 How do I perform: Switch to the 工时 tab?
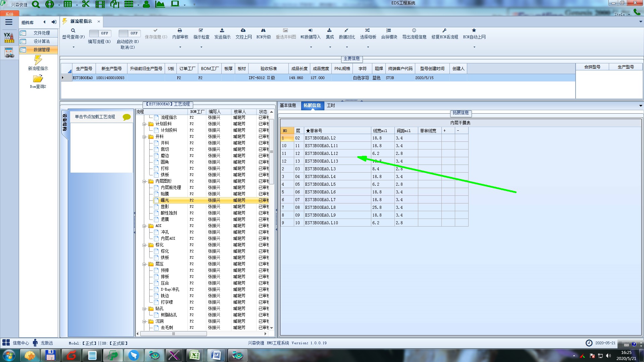tap(331, 105)
